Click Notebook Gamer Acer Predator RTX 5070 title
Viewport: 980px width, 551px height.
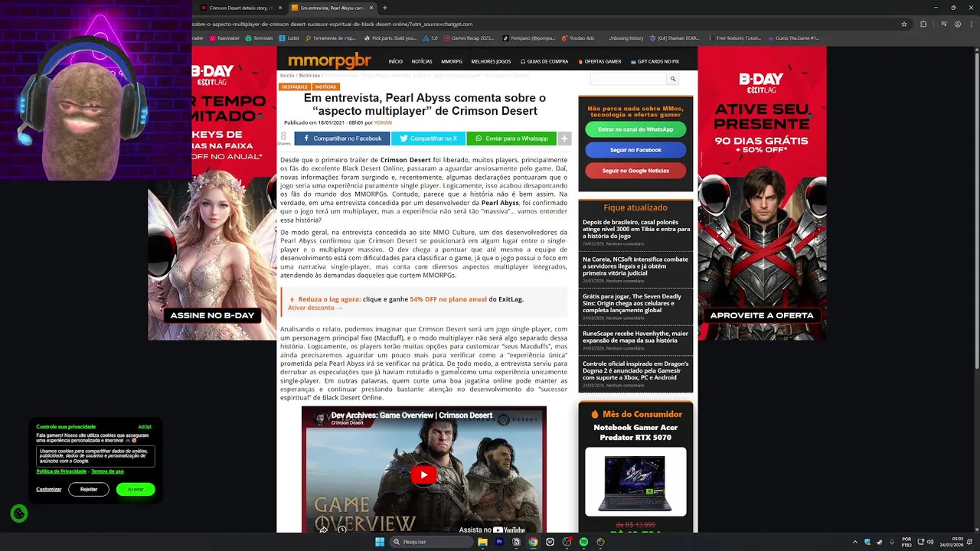[x=635, y=432]
